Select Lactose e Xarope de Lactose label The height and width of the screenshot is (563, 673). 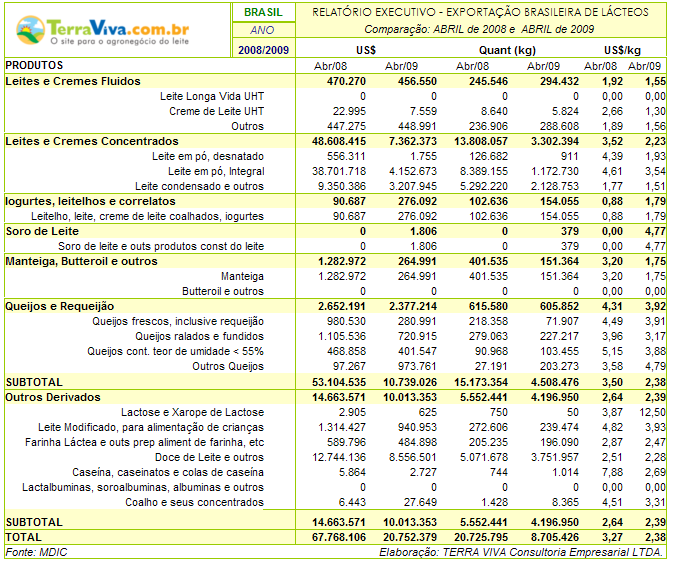[192, 412]
